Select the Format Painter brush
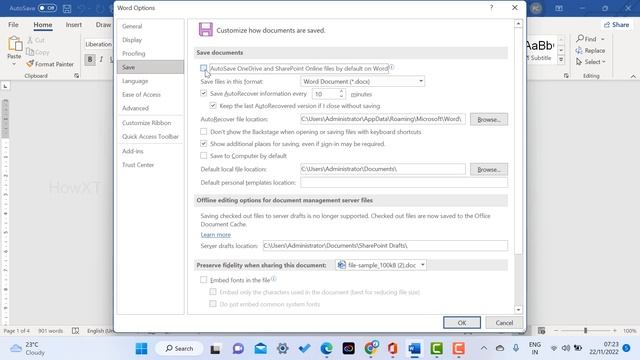The image size is (640, 360). click(30, 64)
